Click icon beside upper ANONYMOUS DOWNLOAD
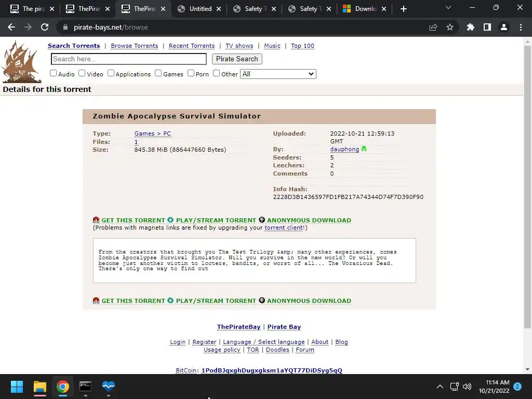The width and height of the screenshot is (532, 399). click(262, 220)
